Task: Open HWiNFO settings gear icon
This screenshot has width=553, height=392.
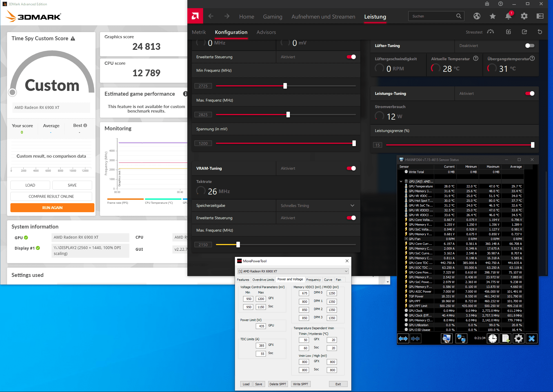Action: 518,338
